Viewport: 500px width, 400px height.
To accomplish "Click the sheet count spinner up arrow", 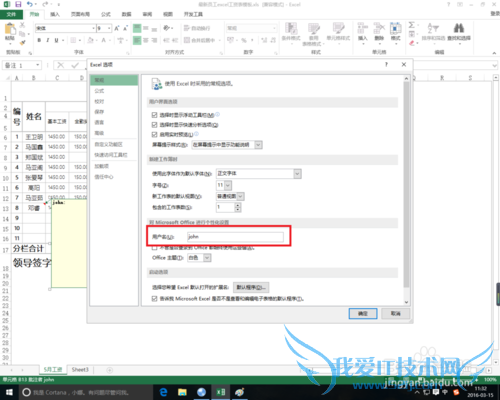I will tap(238, 205).
